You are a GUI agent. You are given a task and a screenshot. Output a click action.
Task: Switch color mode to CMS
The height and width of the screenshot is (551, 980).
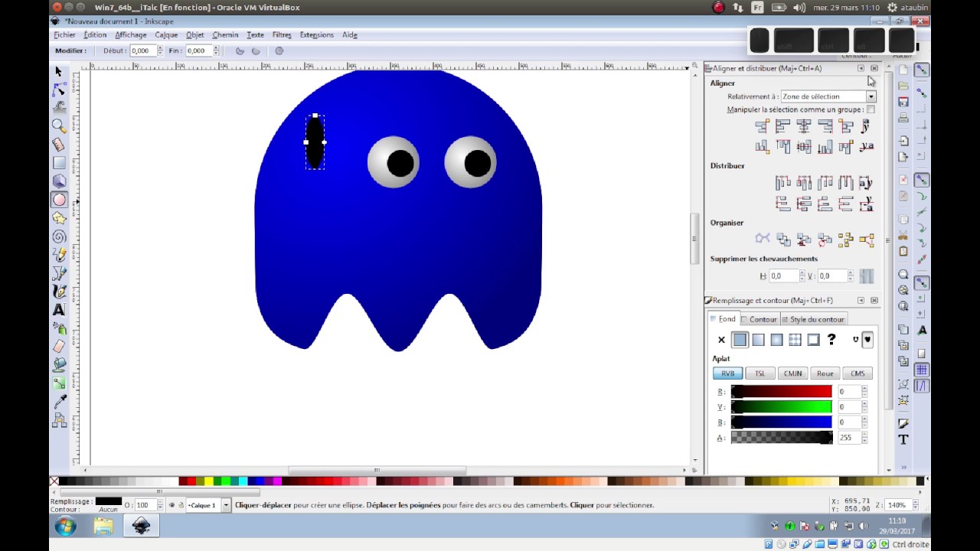(x=857, y=373)
